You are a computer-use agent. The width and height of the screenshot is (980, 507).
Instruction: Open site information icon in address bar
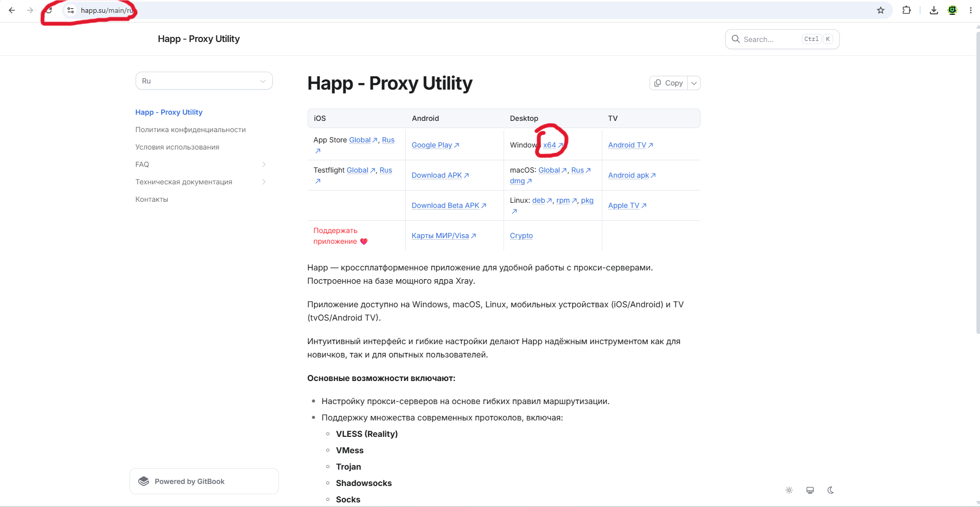click(71, 10)
